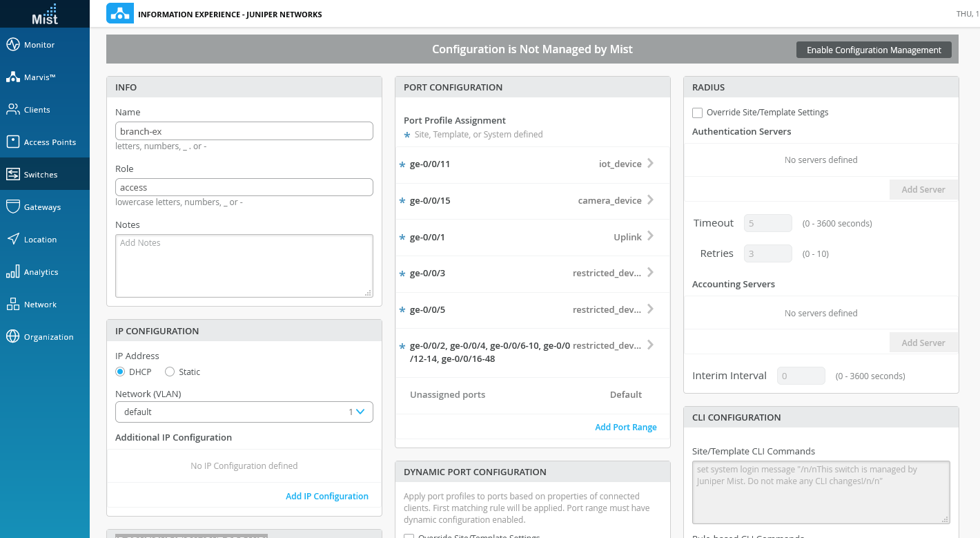The width and height of the screenshot is (980, 538).
Task: Open Organization via the globe icon
Action: click(x=13, y=337)
